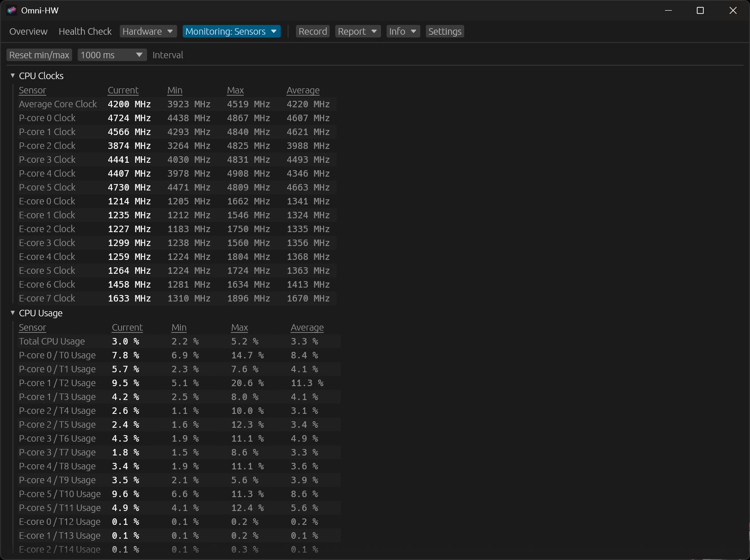
Task: Select the E-core 0 Clock sensor
Action: click(x=177, y=201)
